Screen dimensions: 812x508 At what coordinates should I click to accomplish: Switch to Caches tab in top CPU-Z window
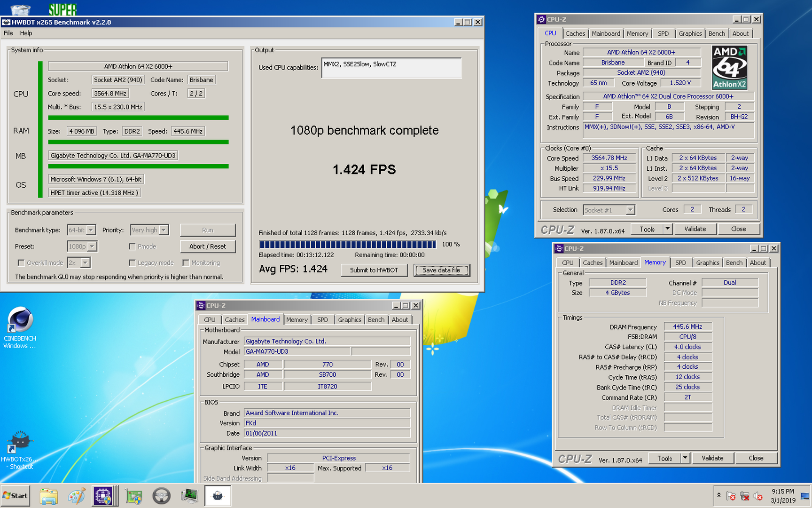tap(575, 33)
